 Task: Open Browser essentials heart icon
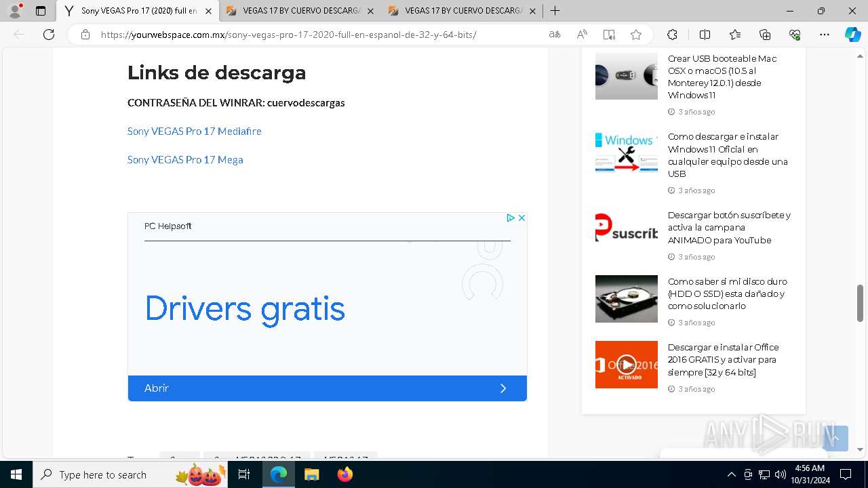point(795,35)
